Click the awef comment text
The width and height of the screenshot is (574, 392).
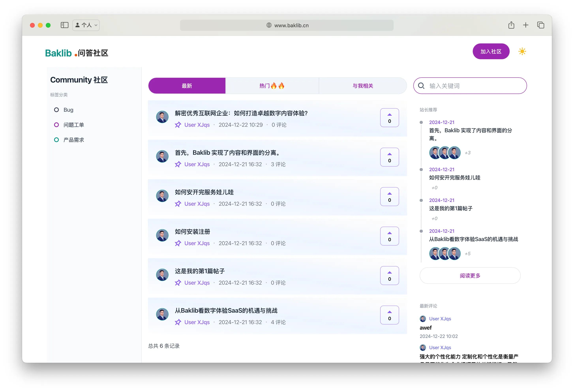coord(426,328)
